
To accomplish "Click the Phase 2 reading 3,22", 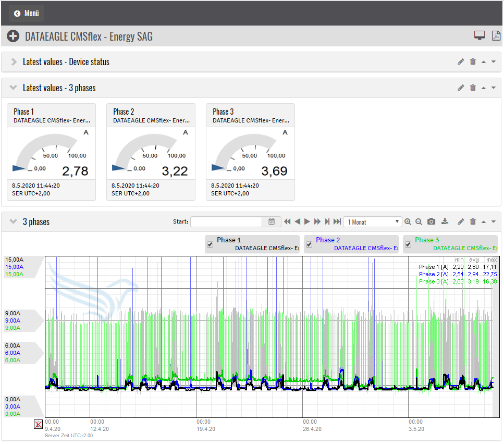I will pos(175,171).
